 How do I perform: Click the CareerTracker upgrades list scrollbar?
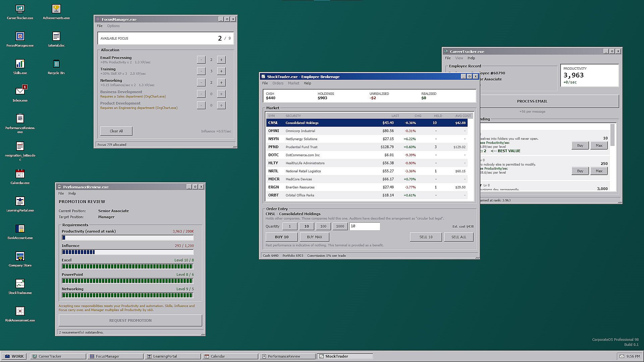click(613, 157)
